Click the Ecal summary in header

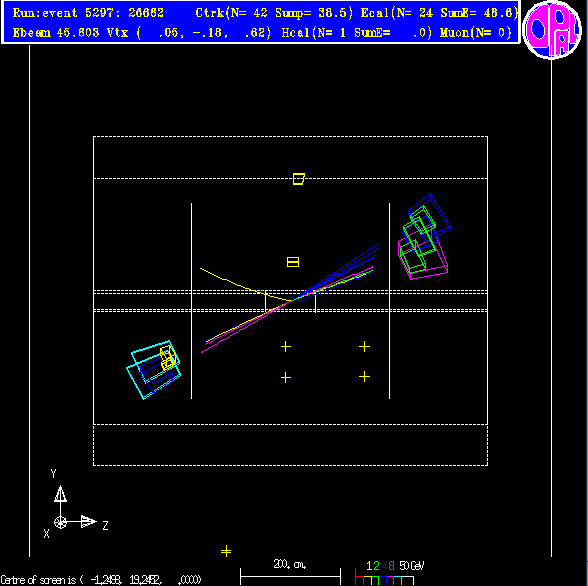click(439, 13)
